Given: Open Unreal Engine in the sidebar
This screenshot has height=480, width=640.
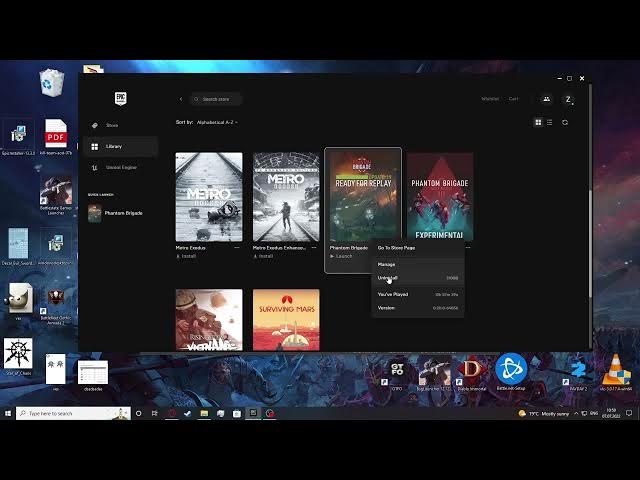Looking at the screenshot, I should click(x=121, y=167).
